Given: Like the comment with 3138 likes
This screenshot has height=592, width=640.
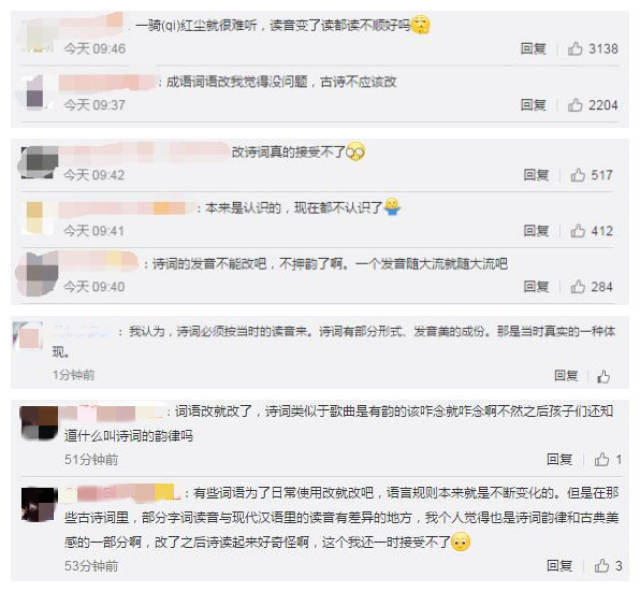Looking at the screenshot, I should (575, 49).
